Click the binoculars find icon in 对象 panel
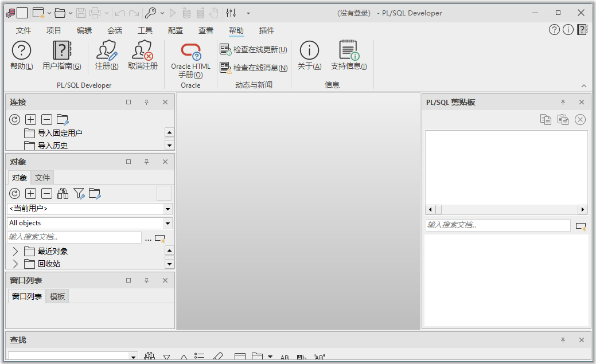This screenshot has width=596, height=364. (x=63, y=194)
